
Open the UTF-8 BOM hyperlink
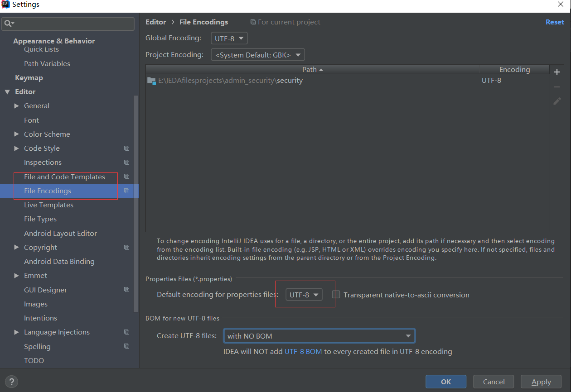[x=303, y=351]
